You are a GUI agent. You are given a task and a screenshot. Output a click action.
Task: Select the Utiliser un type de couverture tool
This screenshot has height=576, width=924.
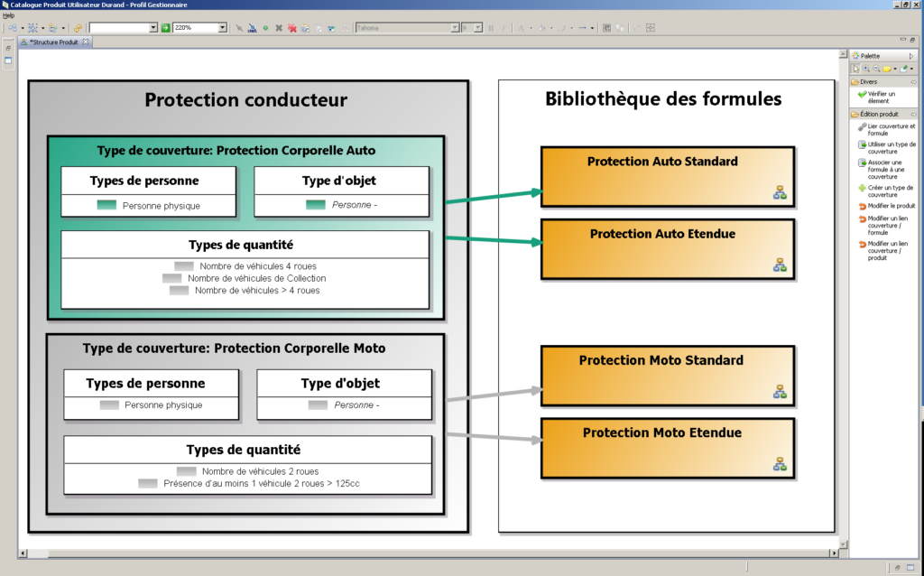pyautogui.click(x=889, y=146)
